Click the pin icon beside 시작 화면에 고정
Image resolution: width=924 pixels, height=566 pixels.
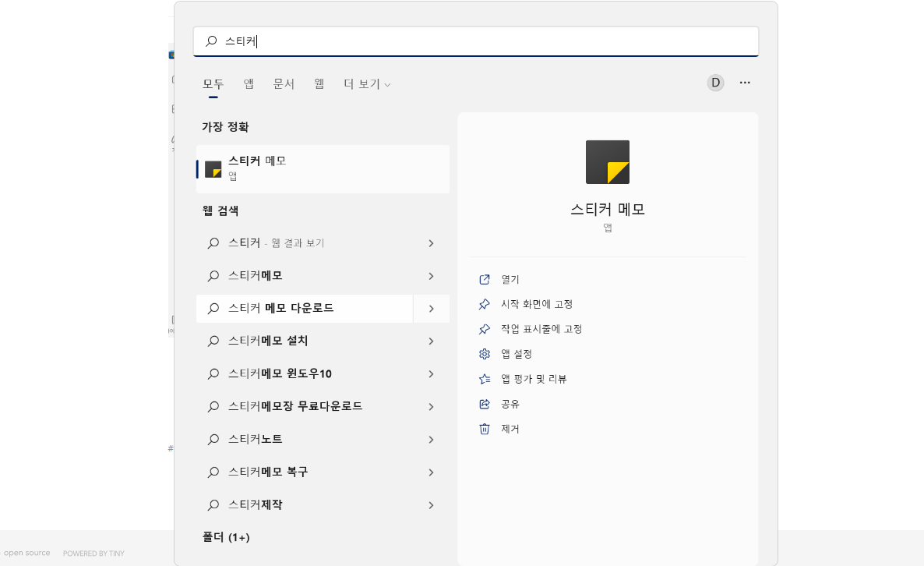point(485,304)
